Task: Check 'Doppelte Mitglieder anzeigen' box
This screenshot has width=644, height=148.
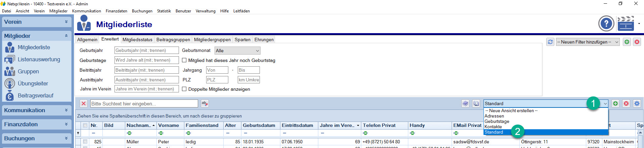Action: pos(184,89)
